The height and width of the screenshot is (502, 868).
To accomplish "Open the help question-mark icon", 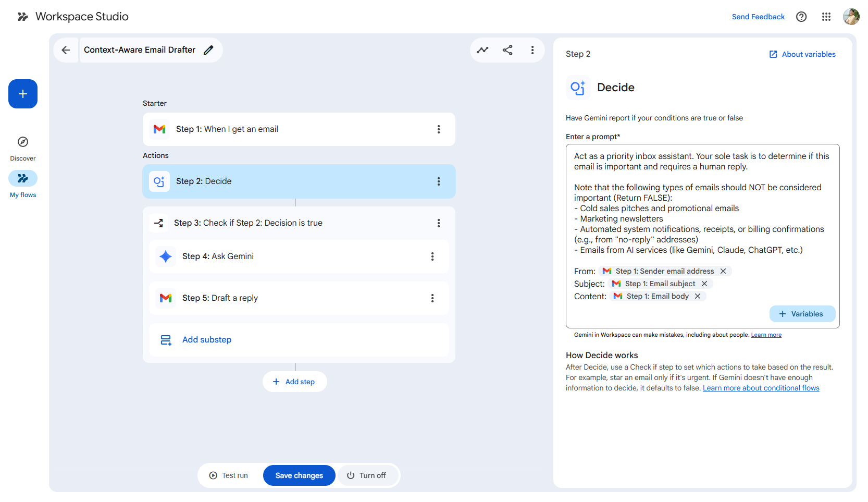I will coord(801,17).
